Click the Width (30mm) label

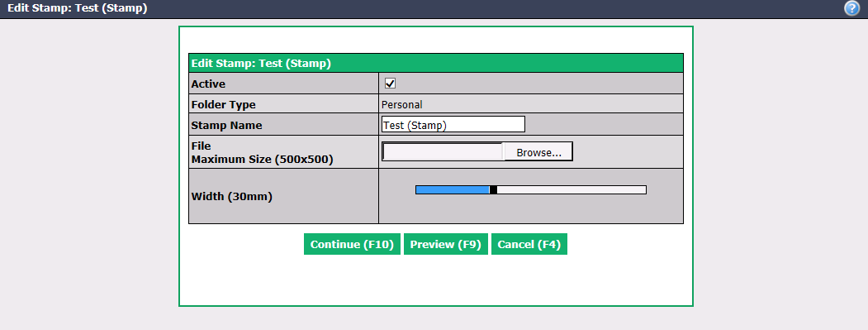pyautogui.click(x=231, y=196)
